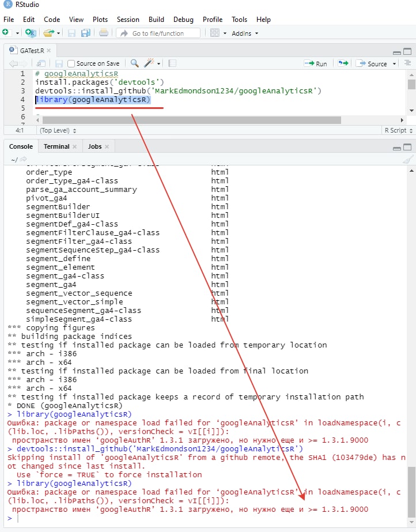Click the view working directory arrow icon

tap(24, 159)
